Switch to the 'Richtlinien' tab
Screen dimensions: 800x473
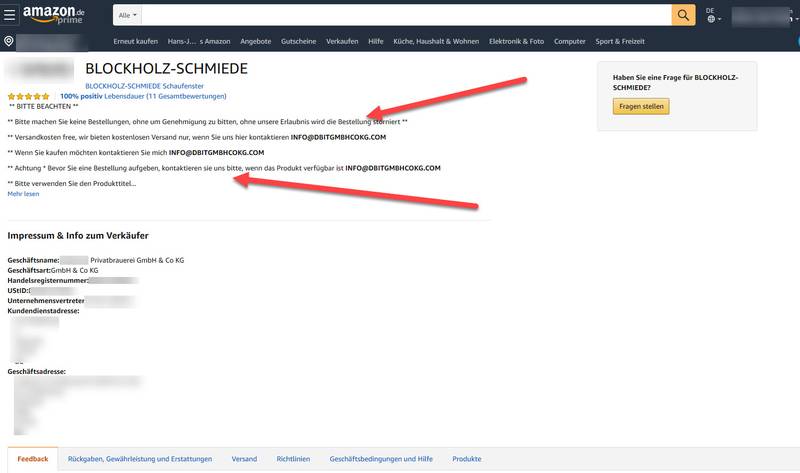point(293,459)
